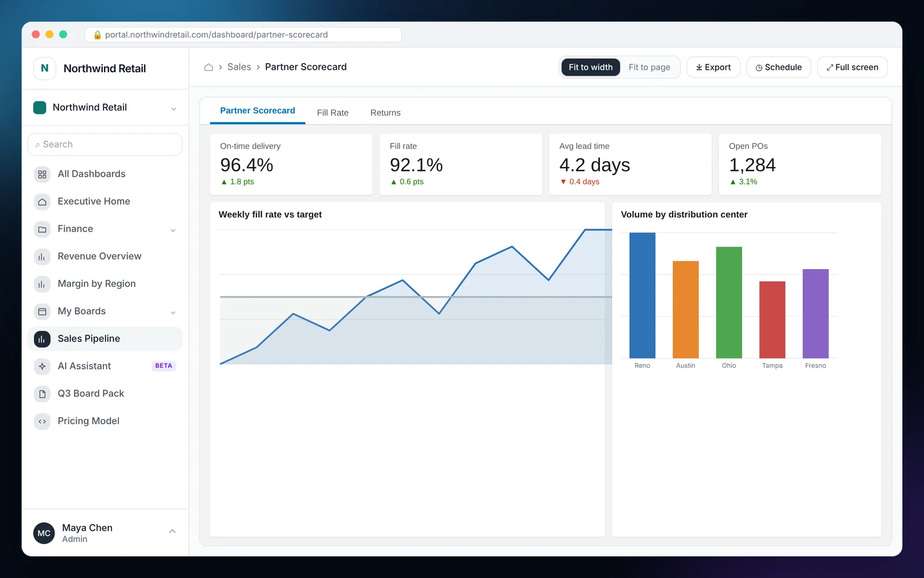Click the orange Austin bar

click(685, 310)
